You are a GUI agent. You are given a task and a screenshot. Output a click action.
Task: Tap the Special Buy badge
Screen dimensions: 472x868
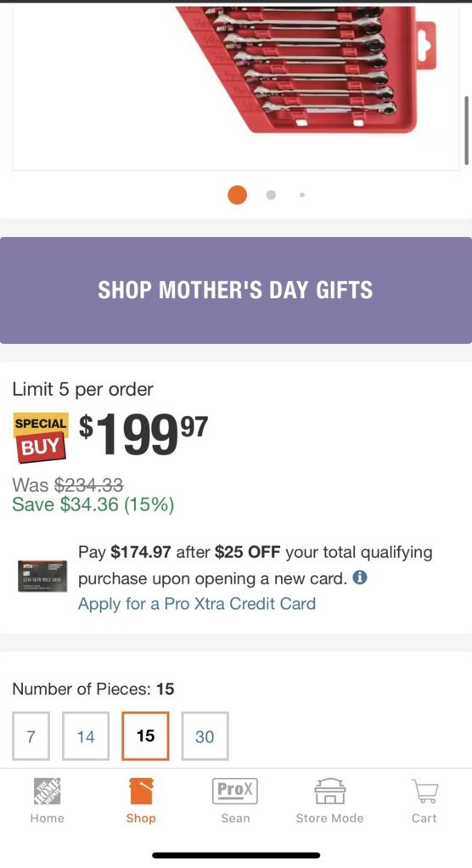[41, 437]
